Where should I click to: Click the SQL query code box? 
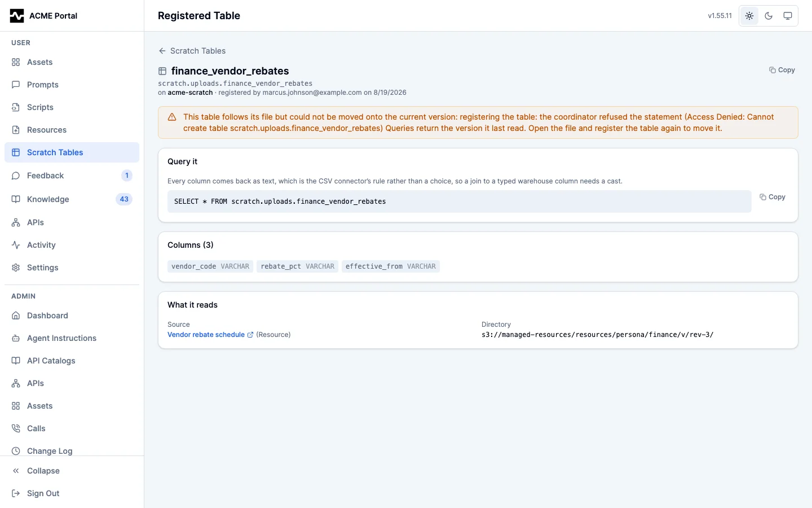459,202
